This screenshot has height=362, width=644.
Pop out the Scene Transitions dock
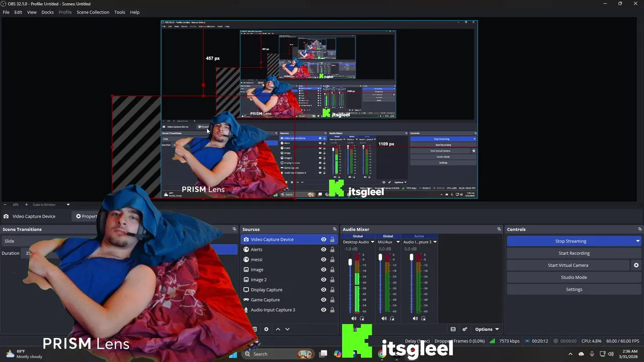234,229
